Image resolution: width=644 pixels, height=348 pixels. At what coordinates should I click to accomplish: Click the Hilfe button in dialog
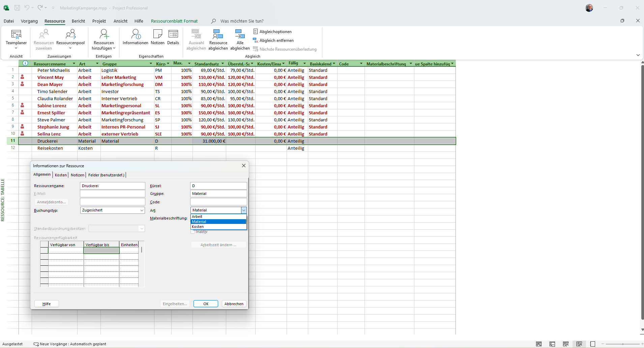(47, 304)
